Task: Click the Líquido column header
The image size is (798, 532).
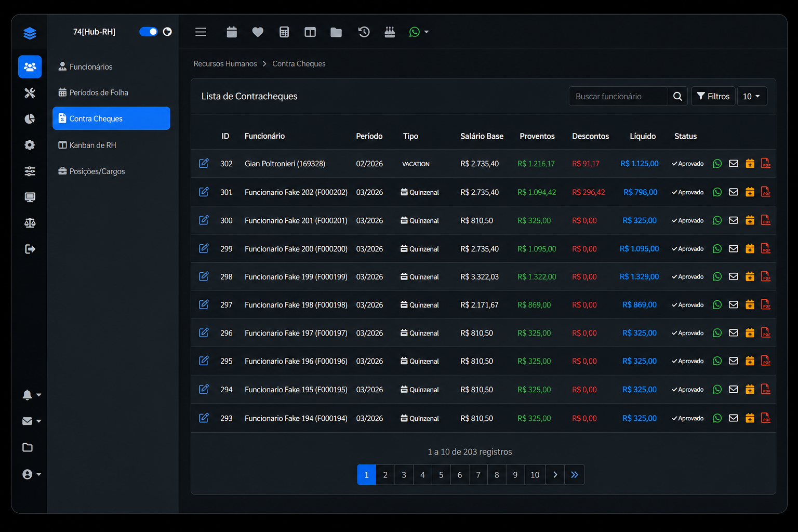Action: (x=643, y=136)
